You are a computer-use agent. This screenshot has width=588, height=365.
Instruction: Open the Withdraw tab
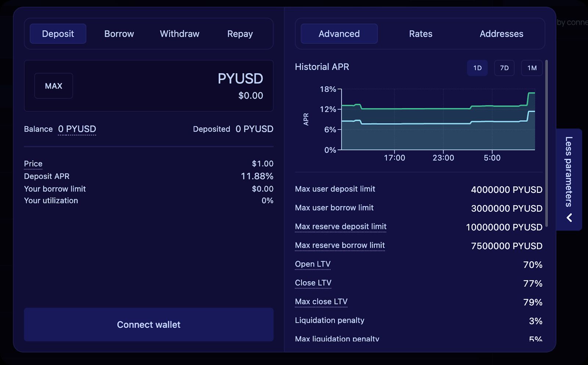(179, 34)
